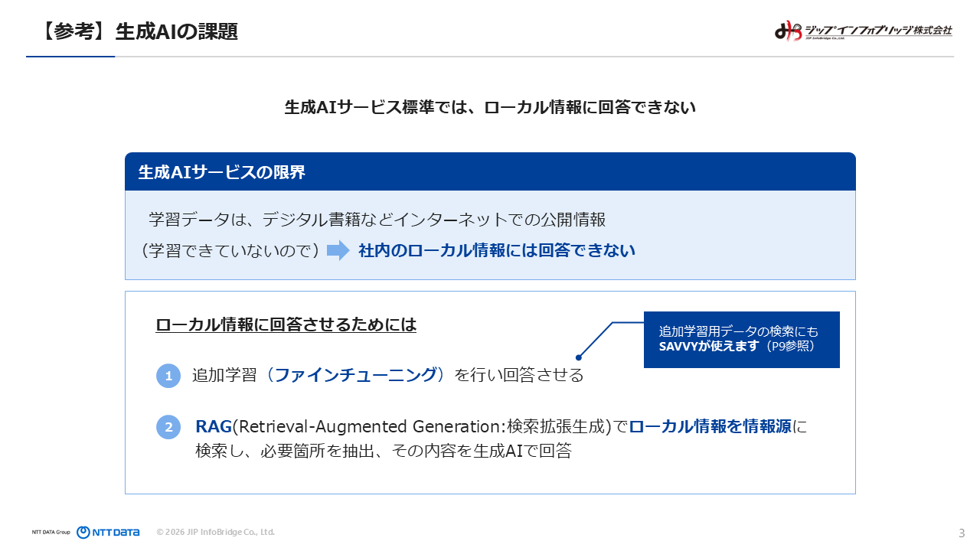Click the page number 3

[x=962, y=533]
